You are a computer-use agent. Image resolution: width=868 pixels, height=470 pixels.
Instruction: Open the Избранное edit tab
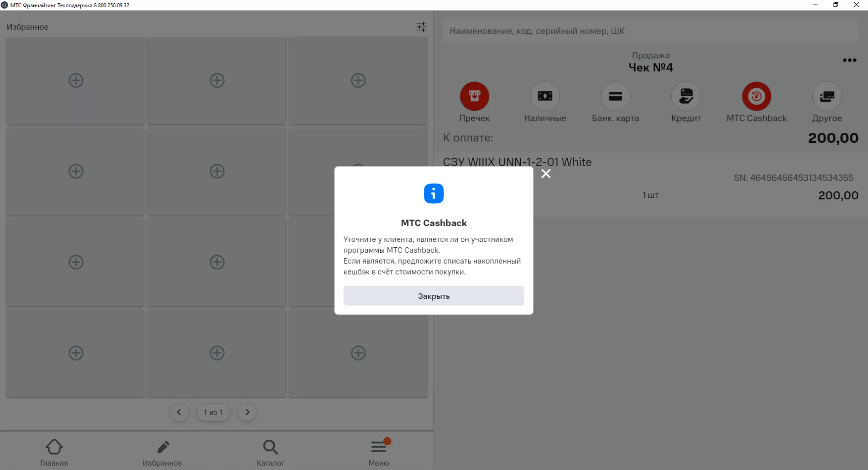[x=162, y=453]
